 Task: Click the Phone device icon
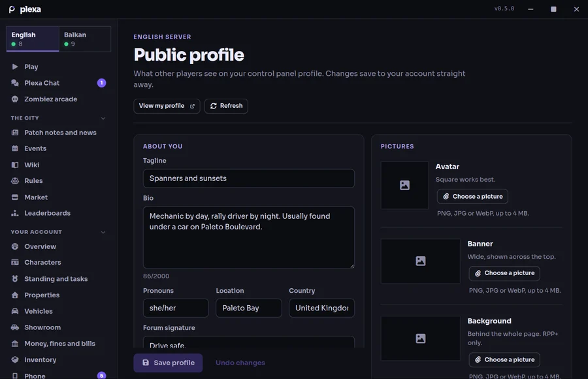coord(15,376)
